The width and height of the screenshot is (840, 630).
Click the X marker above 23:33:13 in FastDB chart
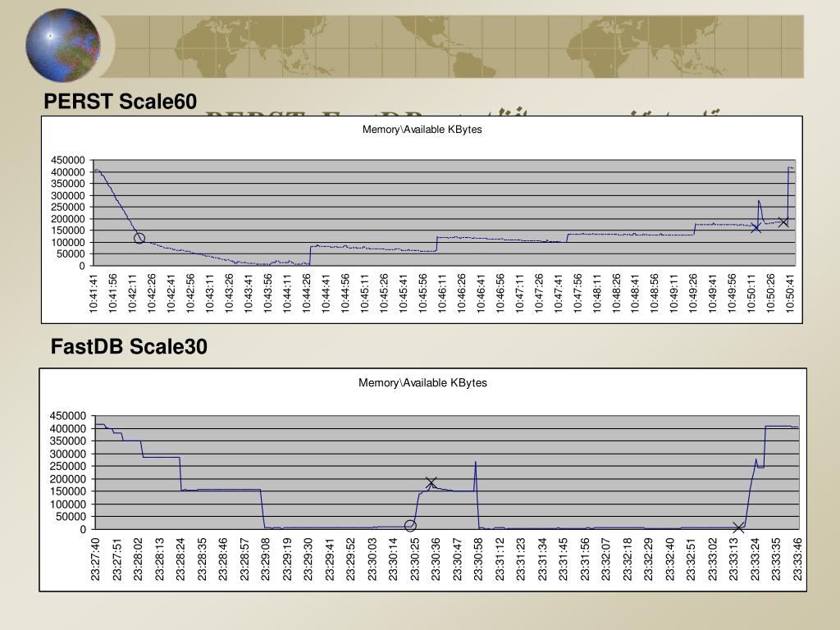tap(738, 527)
